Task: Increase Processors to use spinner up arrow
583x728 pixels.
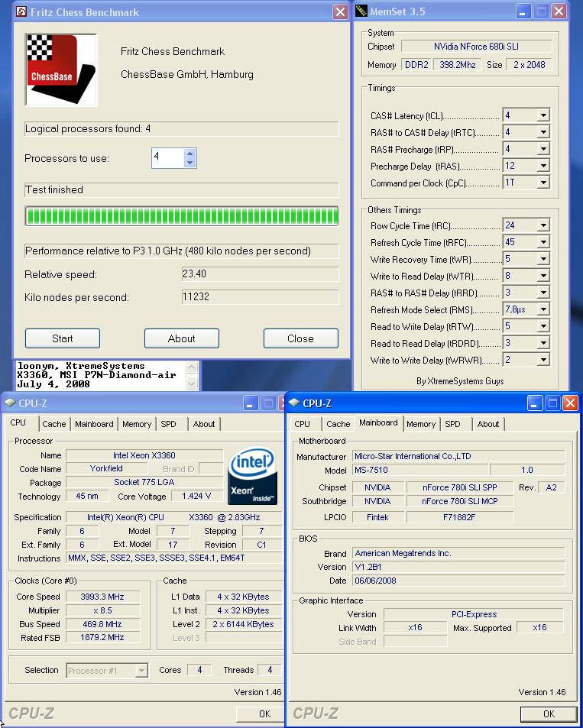Action: click(x=189, y=154)
